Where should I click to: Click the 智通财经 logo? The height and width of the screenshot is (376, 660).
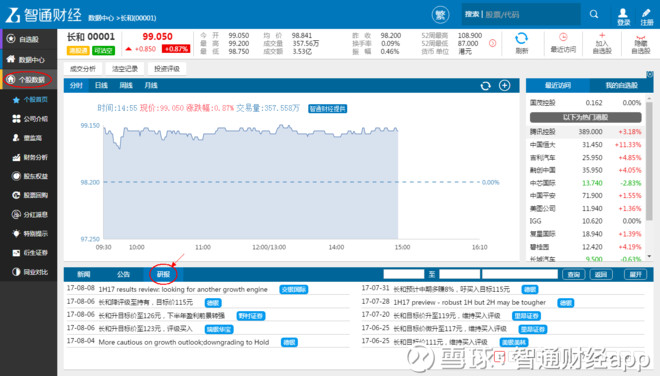[x=43, y=15]
